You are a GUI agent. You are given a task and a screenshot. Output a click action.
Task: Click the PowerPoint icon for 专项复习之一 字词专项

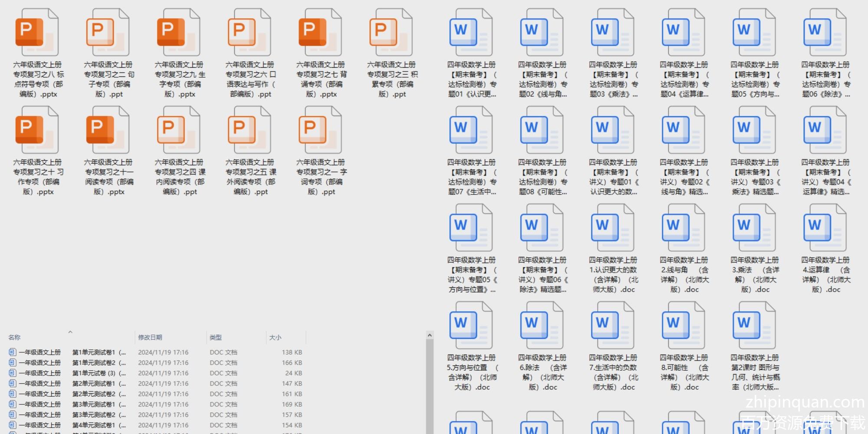click(x=320, y=130)
